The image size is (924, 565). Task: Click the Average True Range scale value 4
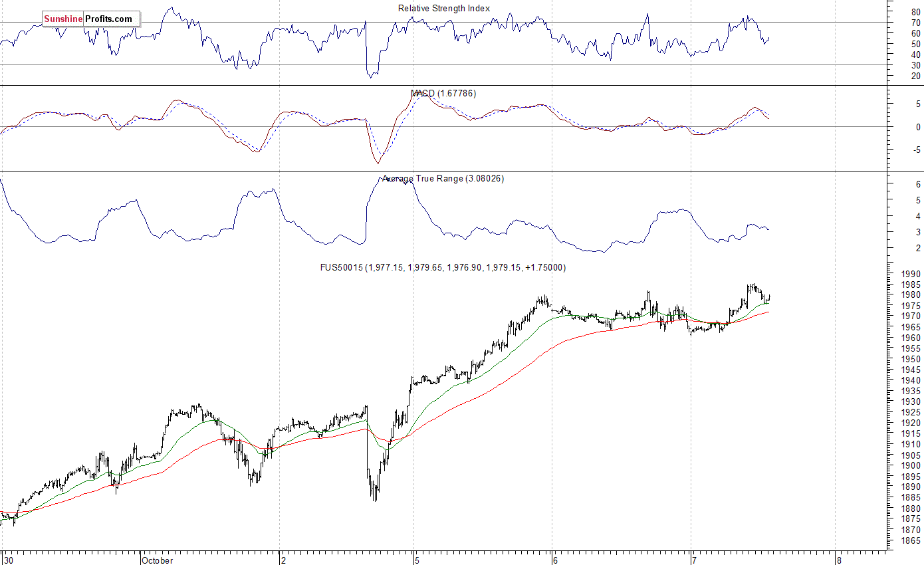tap(918, 216)
